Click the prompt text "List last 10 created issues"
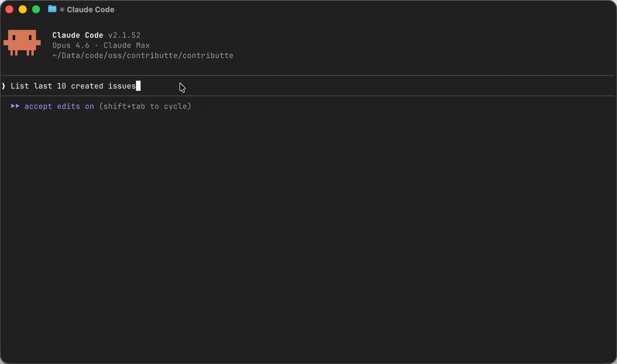This screenshot has height=364, width=617. [x=73, y=86]
